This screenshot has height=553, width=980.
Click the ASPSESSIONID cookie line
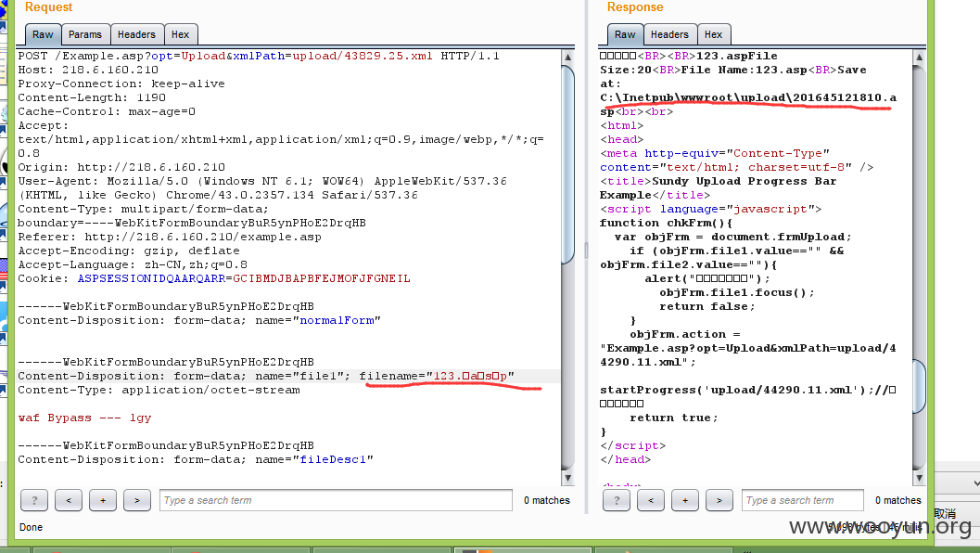tap(214, 279)
